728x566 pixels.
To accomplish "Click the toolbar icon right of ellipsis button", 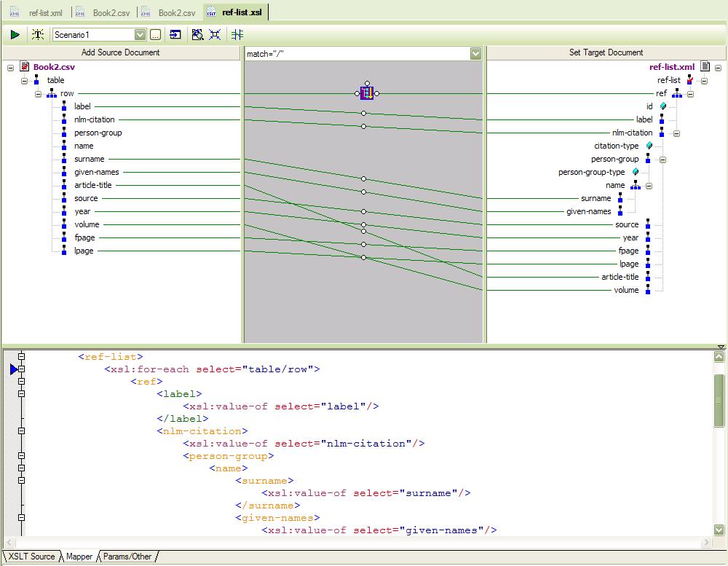I will click(175, 34).
